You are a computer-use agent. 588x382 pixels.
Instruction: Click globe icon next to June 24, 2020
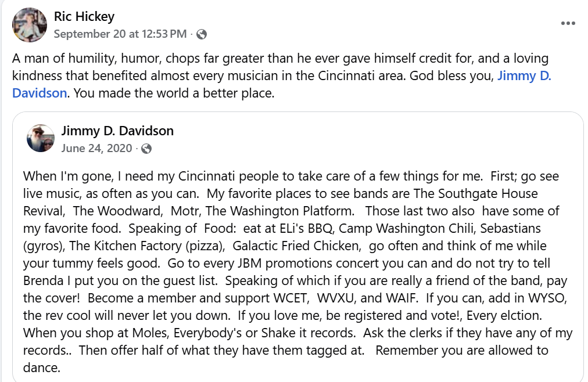click(x=146, y=149)
